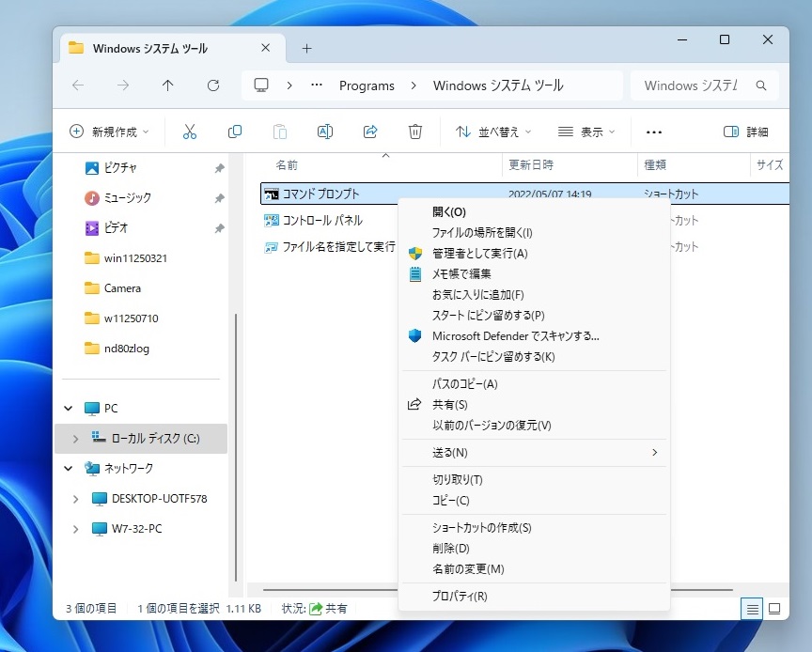Click the navigation pane vertical scrollbar
This screenshot has height=652, width=812.
pyautogui.click(x=236, y=447)
